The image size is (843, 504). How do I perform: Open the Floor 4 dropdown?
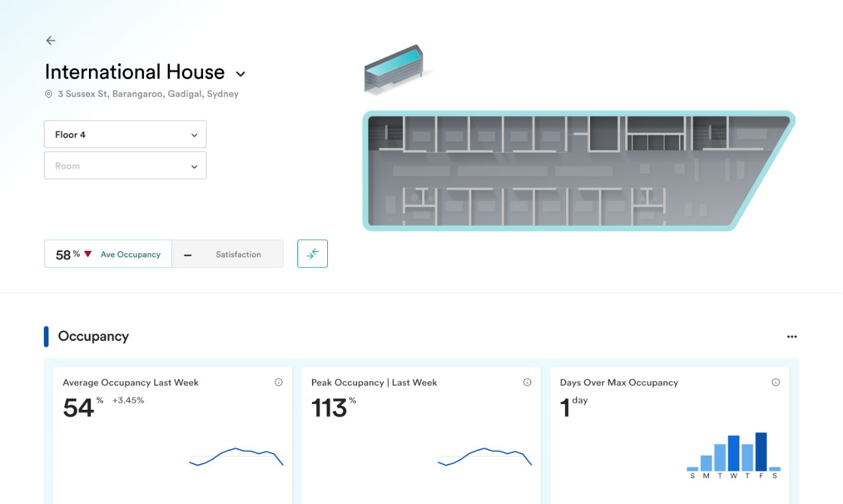[125, 134]
